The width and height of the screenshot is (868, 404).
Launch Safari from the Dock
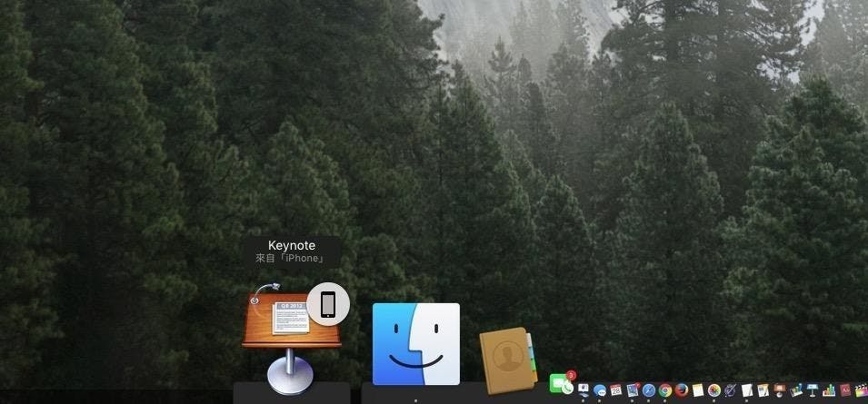tap(649, 390)
